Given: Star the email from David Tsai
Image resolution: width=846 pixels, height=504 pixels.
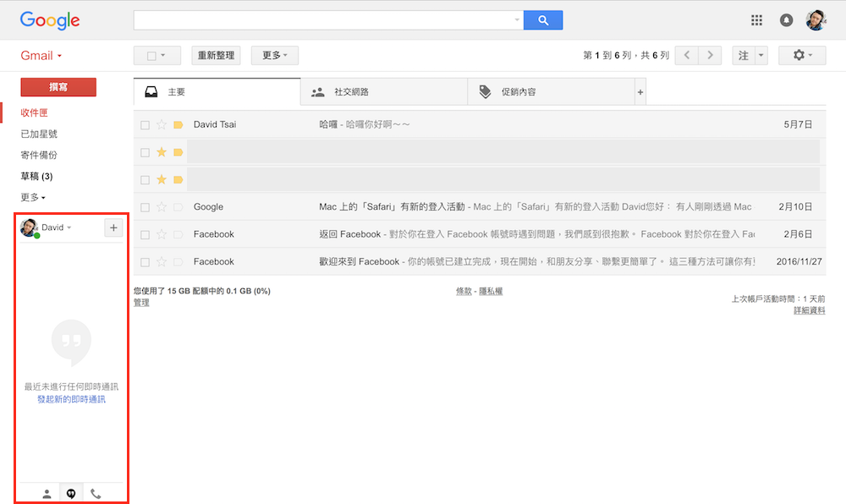Looking at the screenshot, I should tap(163, 123).
